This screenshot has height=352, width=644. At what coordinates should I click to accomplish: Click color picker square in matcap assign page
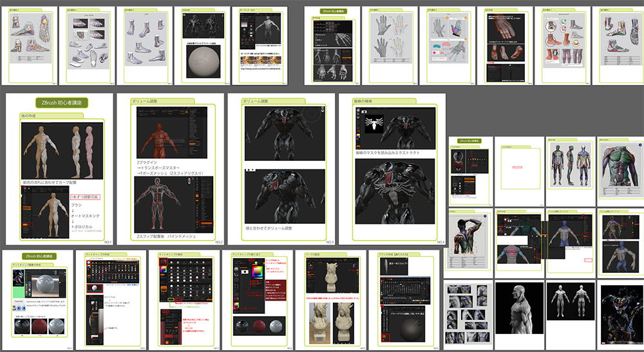[257, 272]
